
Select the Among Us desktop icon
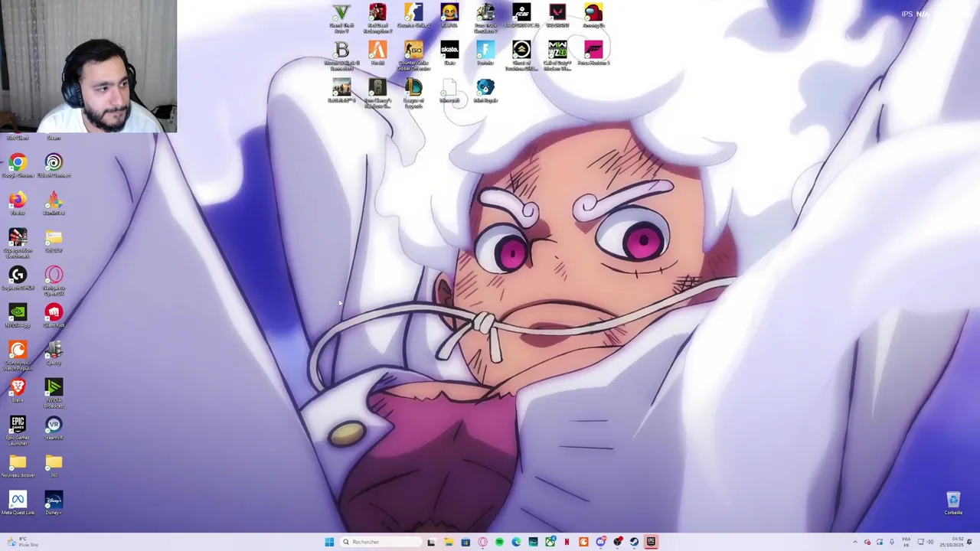pos(593,15)
